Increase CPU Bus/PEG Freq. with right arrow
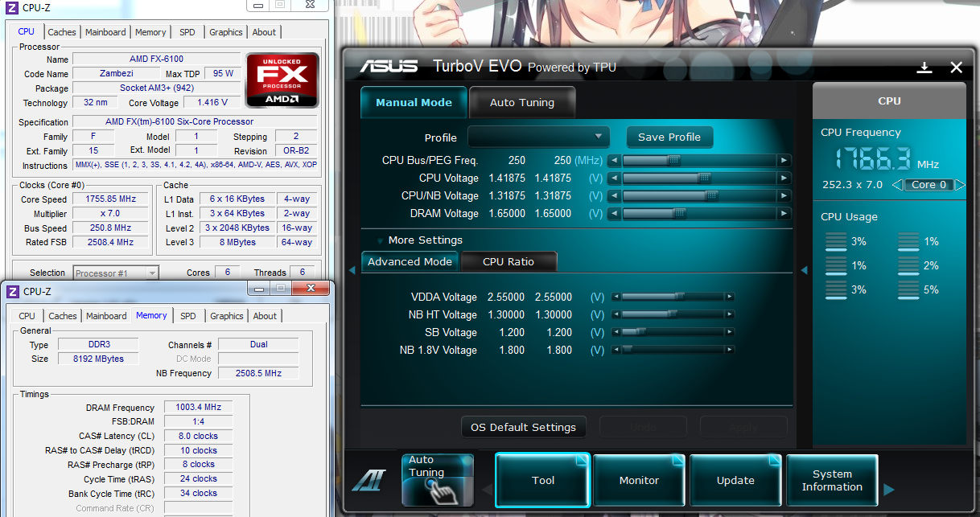This screenshot has width=980, height=517. tap(784, 161)
